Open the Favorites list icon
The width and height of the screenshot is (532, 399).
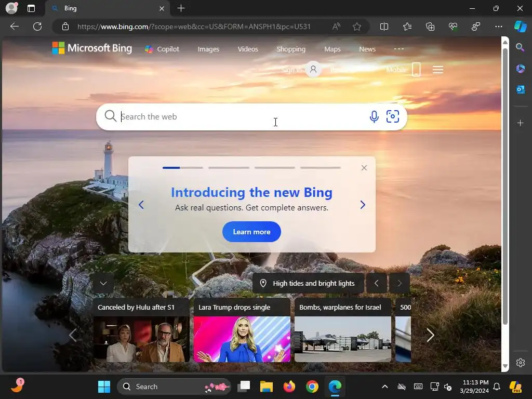click(x=407, y=26)
